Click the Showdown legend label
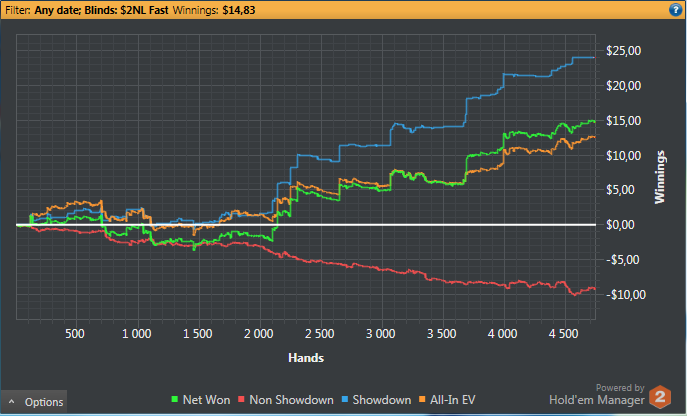This screenshot has width=687, height=416. pyautogui.click(x=382, y=400)
